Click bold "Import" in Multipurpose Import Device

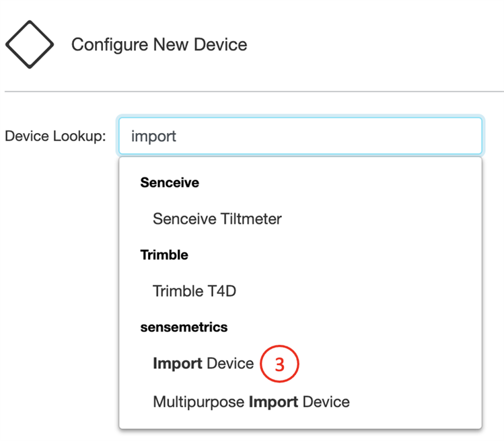pos(273,402)
